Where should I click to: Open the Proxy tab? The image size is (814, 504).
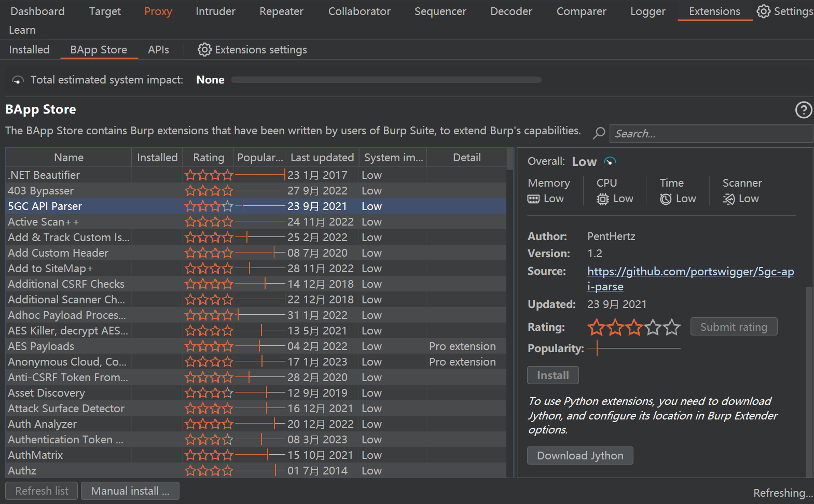158,11
